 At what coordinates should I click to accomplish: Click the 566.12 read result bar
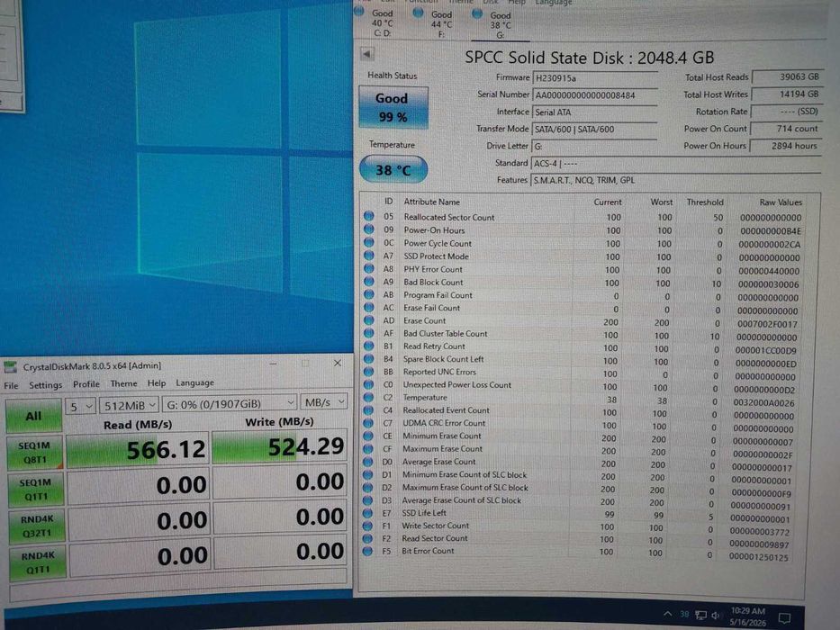point(138,449)
